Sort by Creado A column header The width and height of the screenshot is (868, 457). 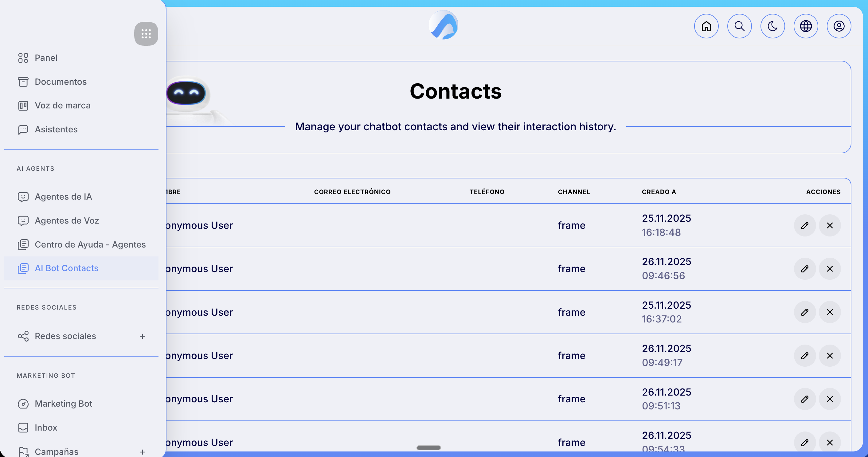click(659, 192)
